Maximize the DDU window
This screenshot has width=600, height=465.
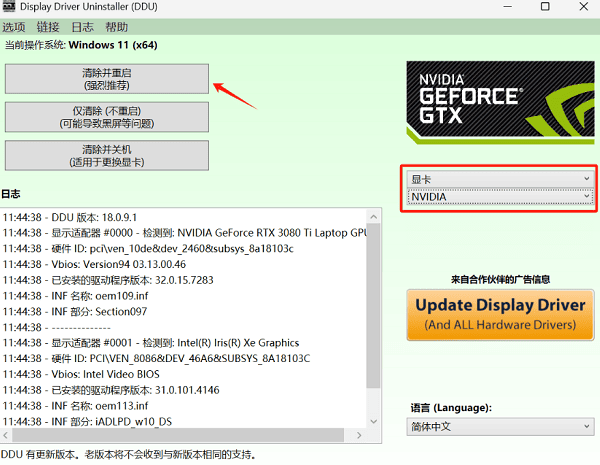coord(545,7)
